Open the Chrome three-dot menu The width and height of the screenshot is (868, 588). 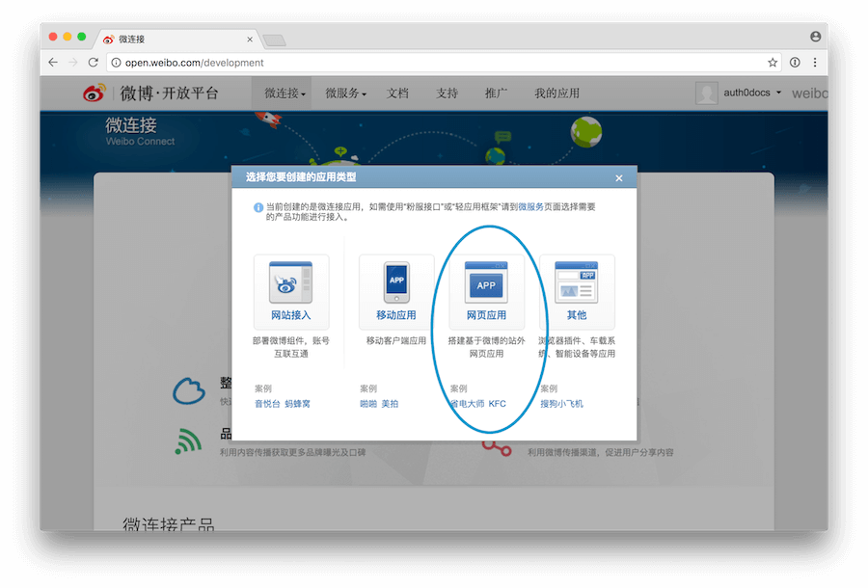click(815, 63)
